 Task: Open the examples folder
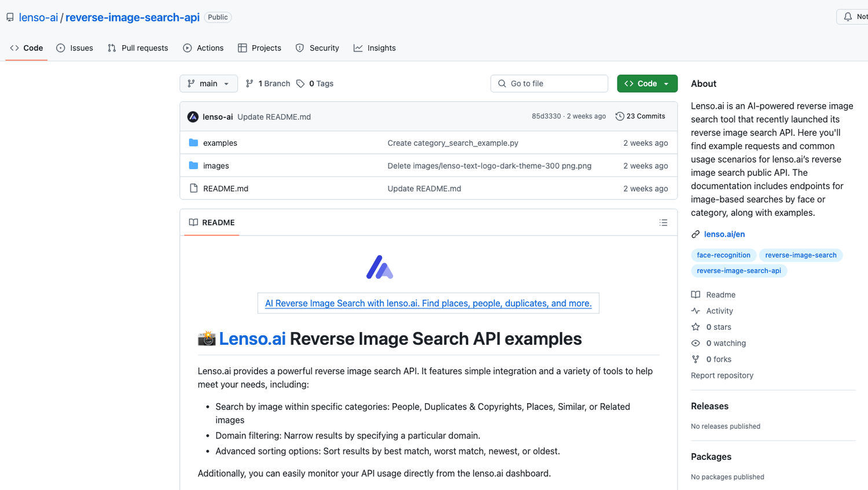pos(220,143)
